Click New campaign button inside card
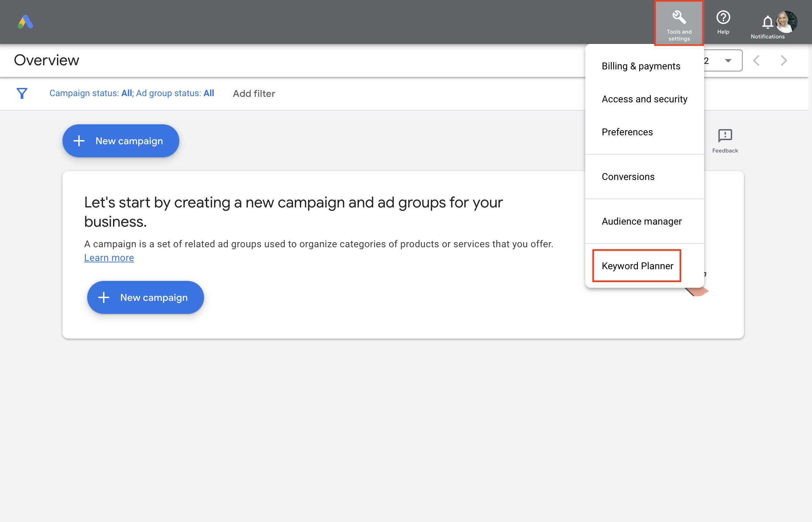The width and height of the screenshot is (812, 522). click(x=145, y=297)
